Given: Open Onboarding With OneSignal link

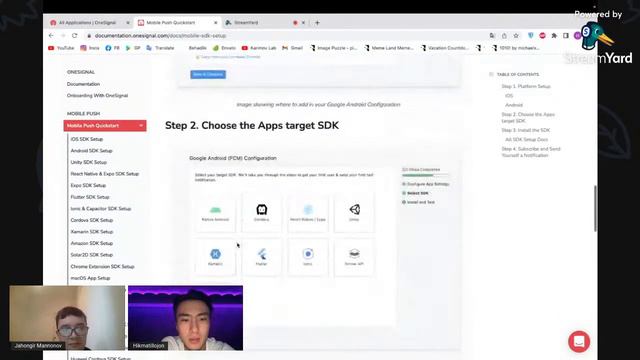Looking at the screenshot, I should [98, 96].
